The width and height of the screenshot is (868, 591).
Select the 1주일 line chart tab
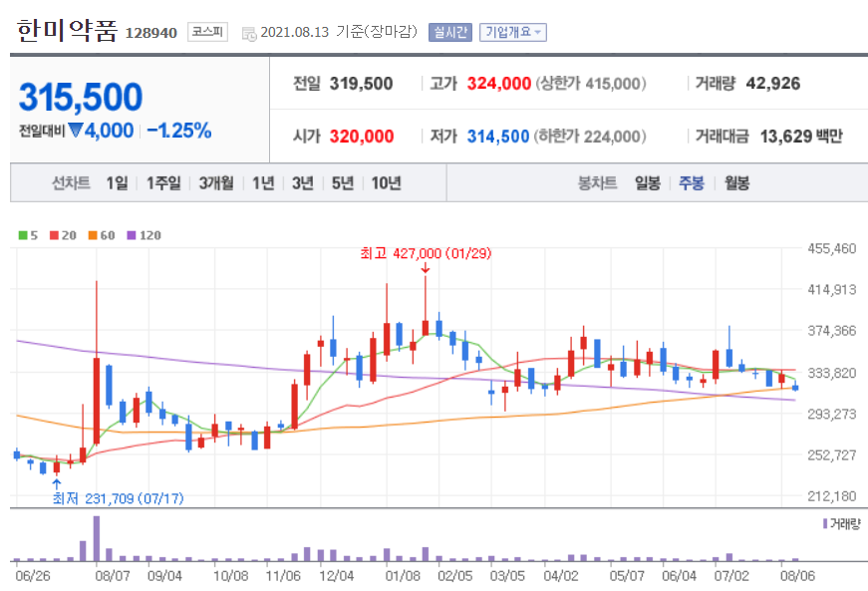(163, 183)
